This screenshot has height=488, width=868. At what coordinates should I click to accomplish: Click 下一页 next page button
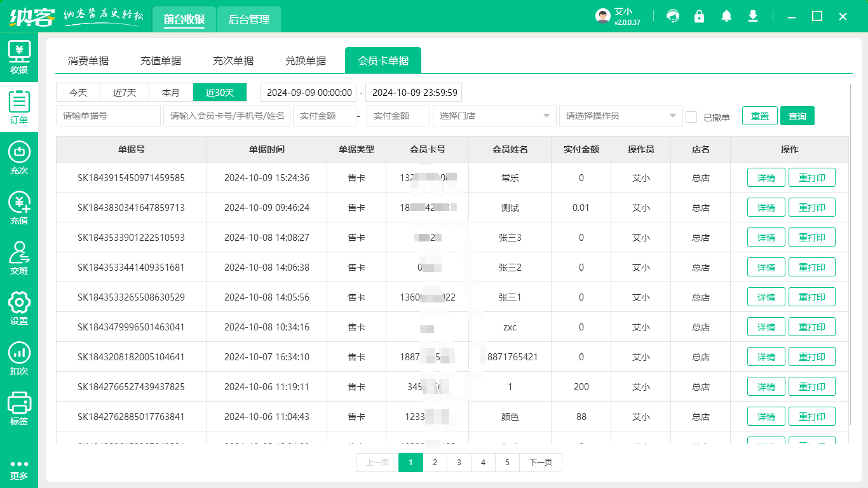(541, 463)
